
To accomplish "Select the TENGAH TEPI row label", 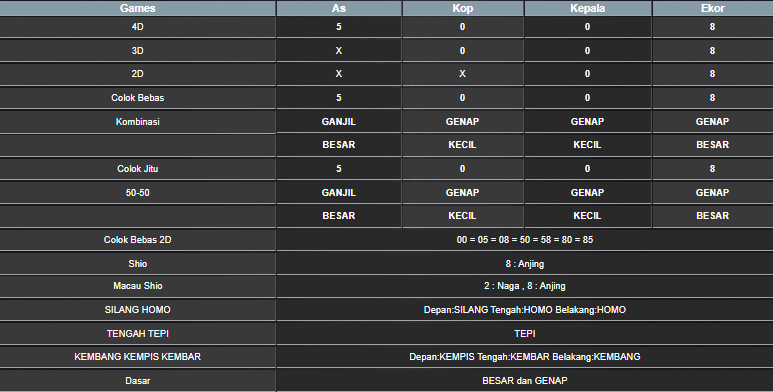I will click(138, 333).
